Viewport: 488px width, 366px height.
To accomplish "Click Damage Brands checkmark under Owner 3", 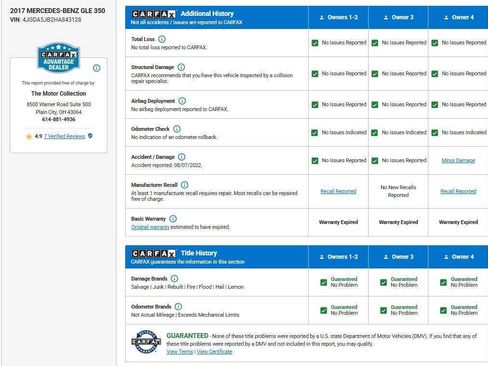I will 383,282.
